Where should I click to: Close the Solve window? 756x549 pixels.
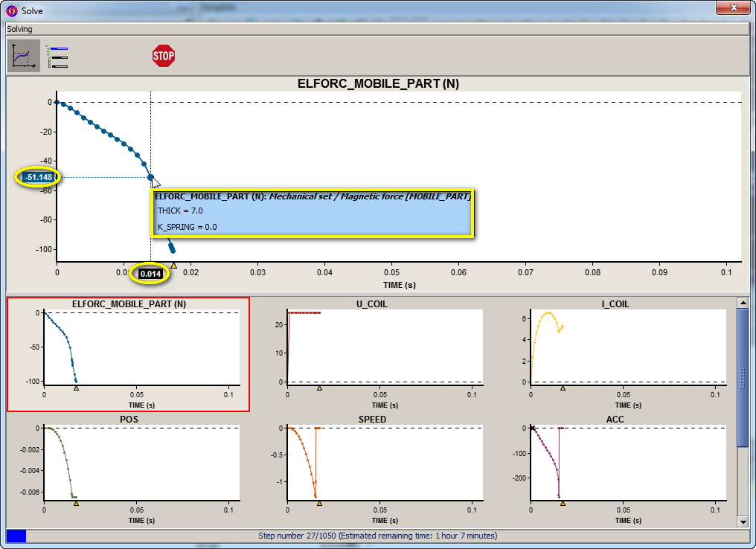(732, 8)
